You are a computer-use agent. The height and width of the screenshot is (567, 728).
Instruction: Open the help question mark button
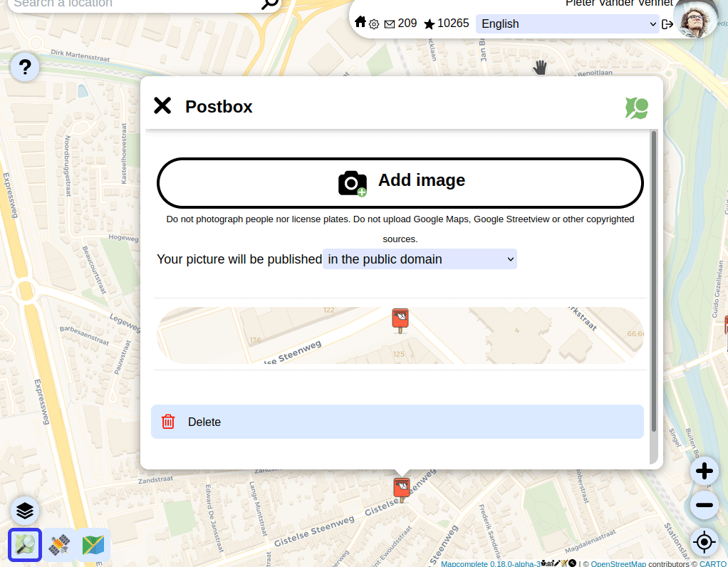tap(25, 67)
